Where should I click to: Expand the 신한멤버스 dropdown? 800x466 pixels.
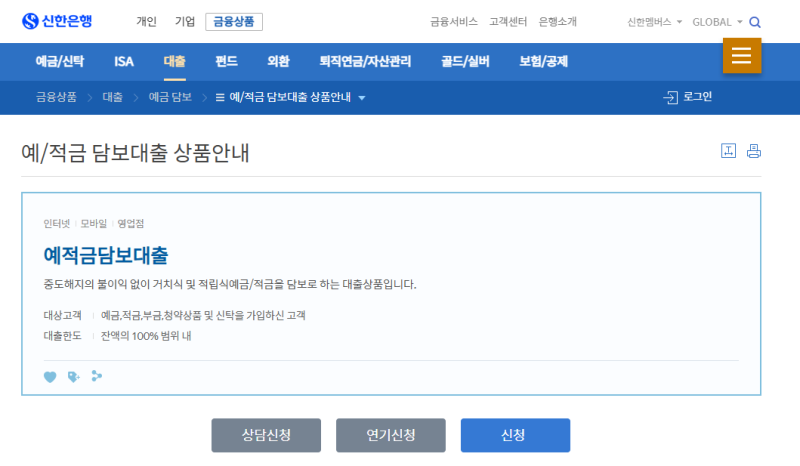680,22
